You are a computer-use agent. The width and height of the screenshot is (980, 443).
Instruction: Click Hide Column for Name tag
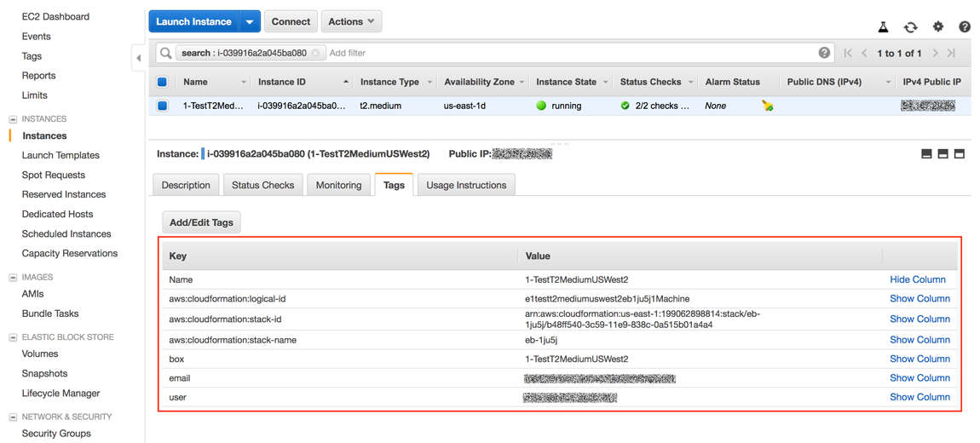click(918, 279)
